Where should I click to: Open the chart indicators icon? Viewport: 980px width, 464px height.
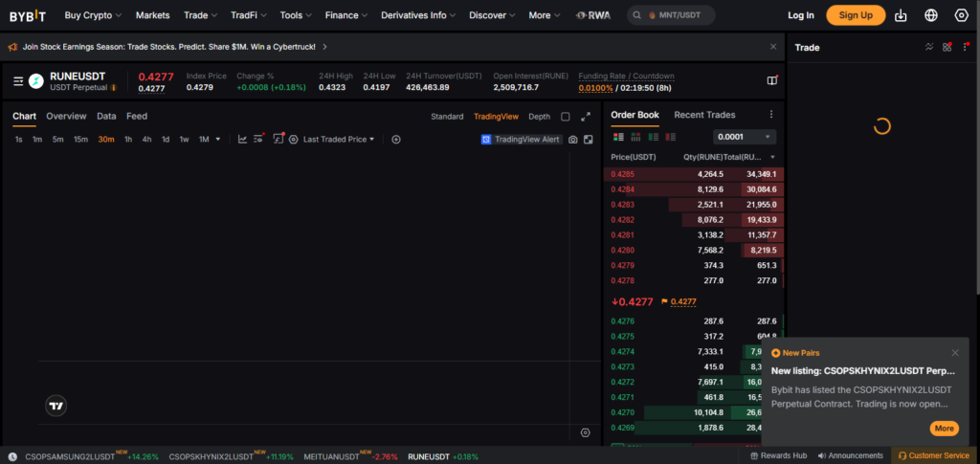242,140
